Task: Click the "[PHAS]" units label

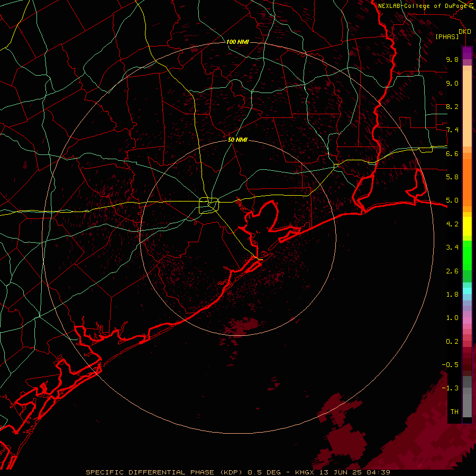Action: click(447, 37)
